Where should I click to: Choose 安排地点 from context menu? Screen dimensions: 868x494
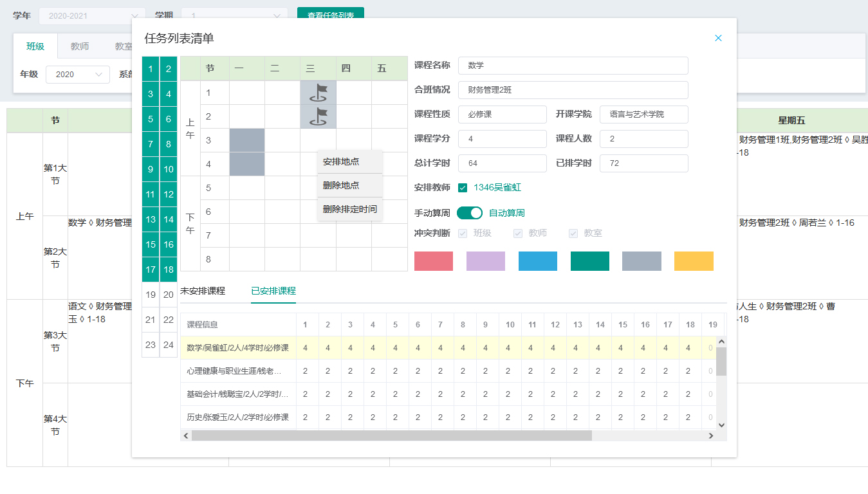pos(350,161)
